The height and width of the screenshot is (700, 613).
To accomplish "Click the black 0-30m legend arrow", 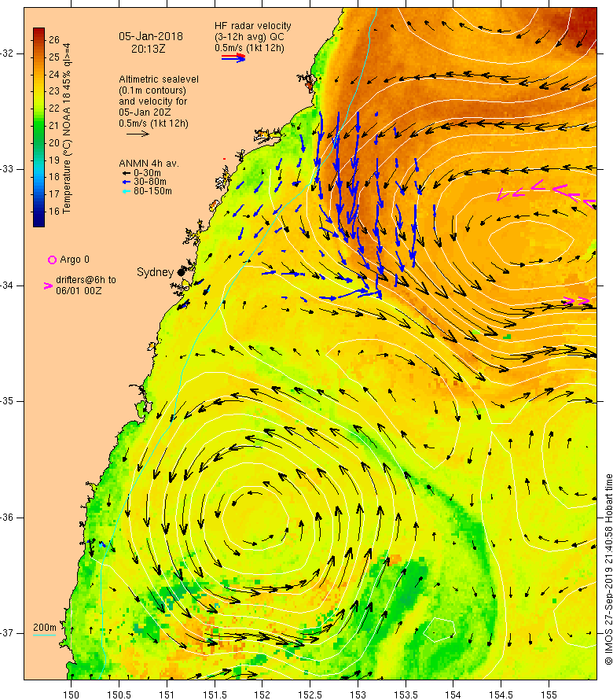I will (x=127, y=173).
